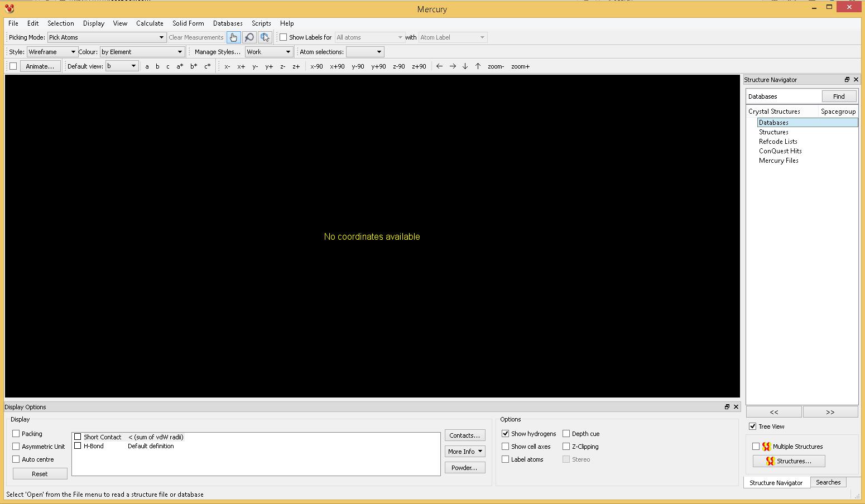Rotate with y- button
The width and height of the screenshot is (865, 504).
[x=255, y=66]
